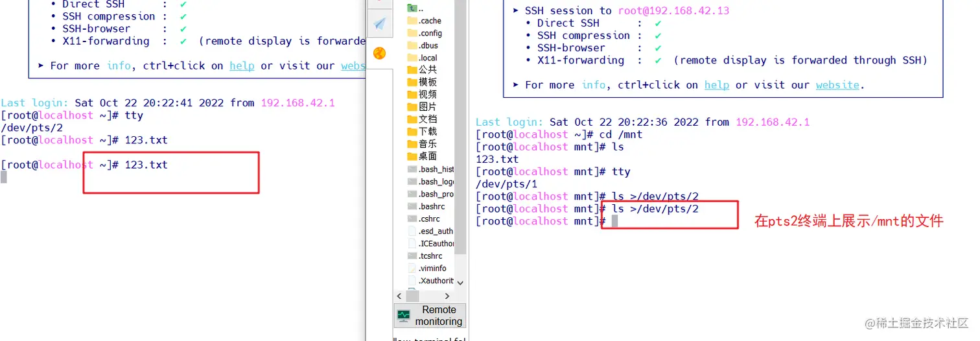Select the .bash_profile file

pos(431,194)
